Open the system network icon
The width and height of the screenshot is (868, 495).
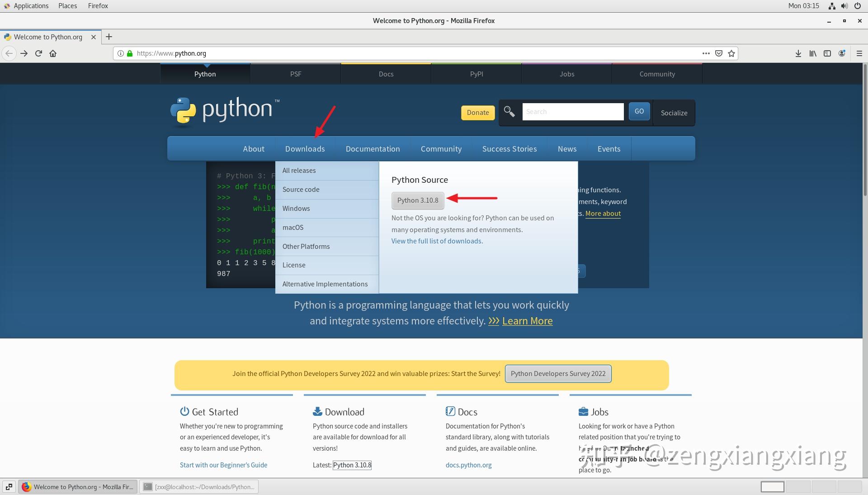[832, 6]
